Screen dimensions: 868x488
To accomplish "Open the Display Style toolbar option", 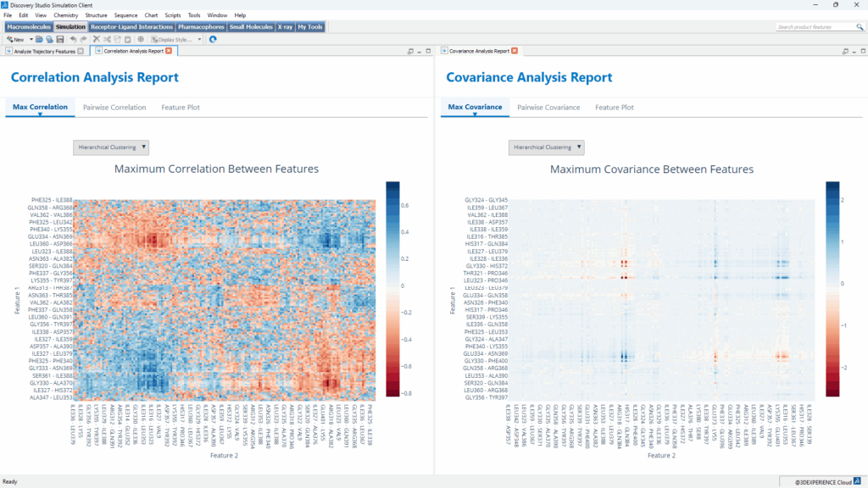I will (172, 39).
